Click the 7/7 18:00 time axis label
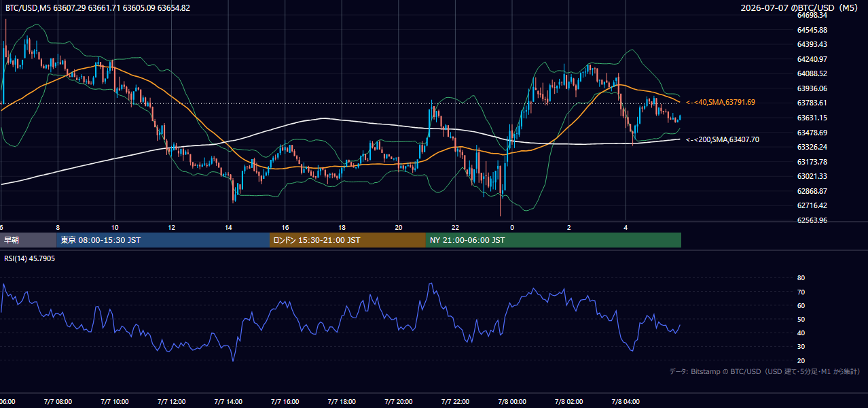Screen dimensions: 868x408 [342, 402]
